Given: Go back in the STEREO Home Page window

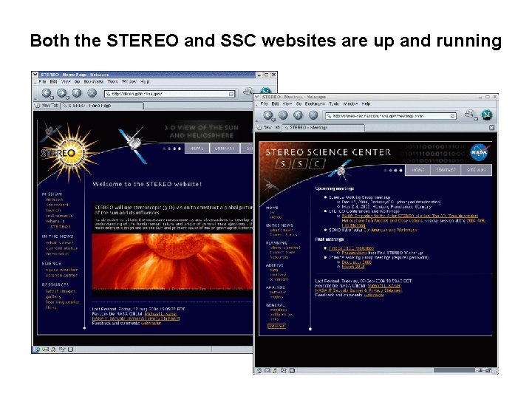Looking at the screenshot, I should tap(46, 92).
